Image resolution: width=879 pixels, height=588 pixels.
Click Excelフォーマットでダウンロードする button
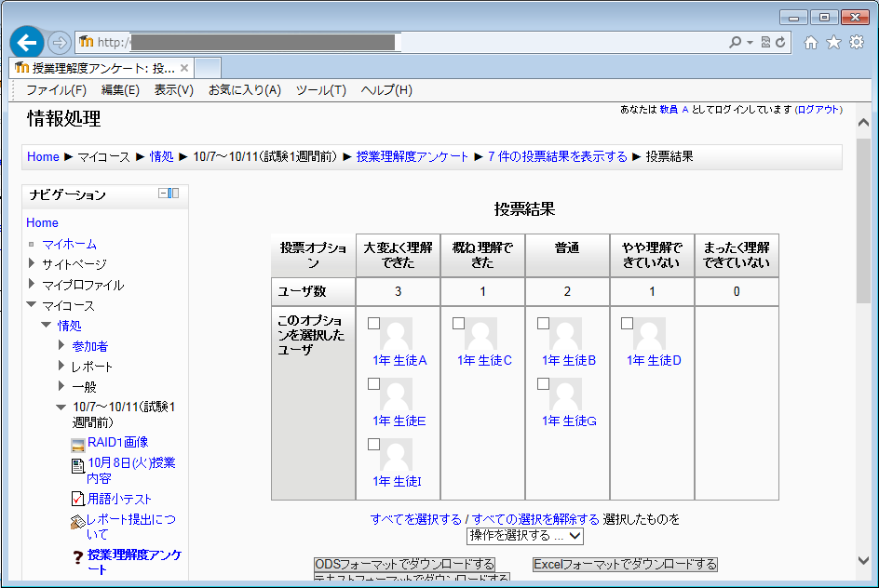click(x=625, y=564)
